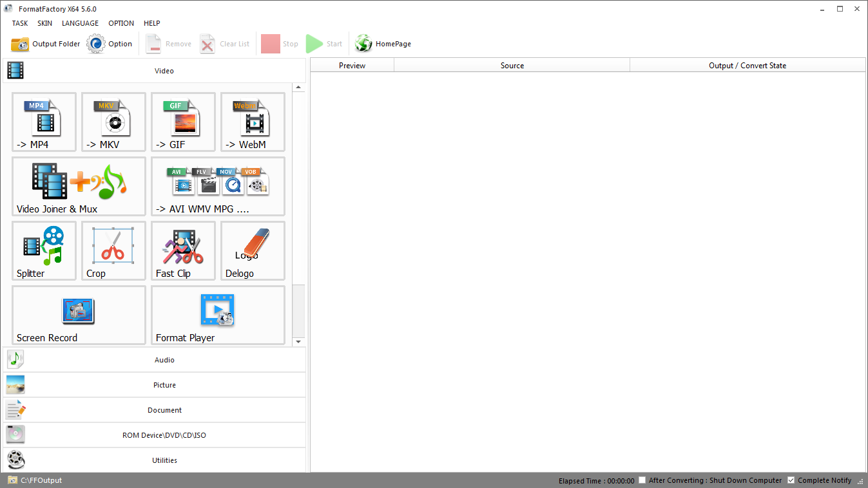Click the Output / Convert State column header
Viewport: 868px width, 488px height.
point(747,65)
